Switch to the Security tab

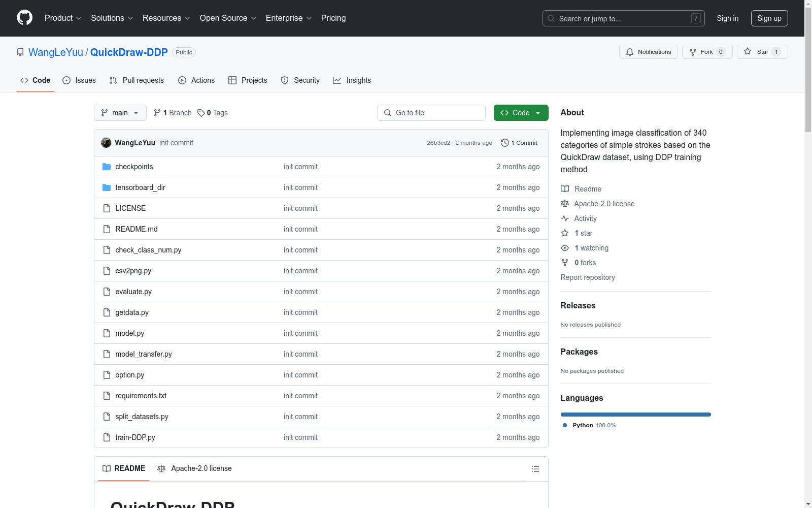pyautogui.click(x=300, y=80)
